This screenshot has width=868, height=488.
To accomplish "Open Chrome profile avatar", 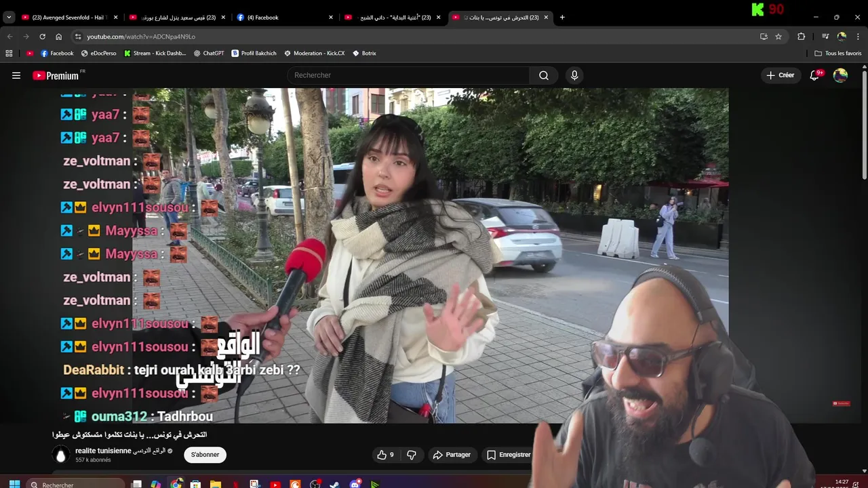I will (842, 37).
